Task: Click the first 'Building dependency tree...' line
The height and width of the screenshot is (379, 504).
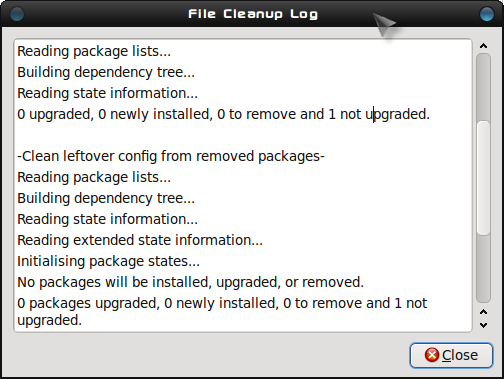Action: tap(106, 72)
